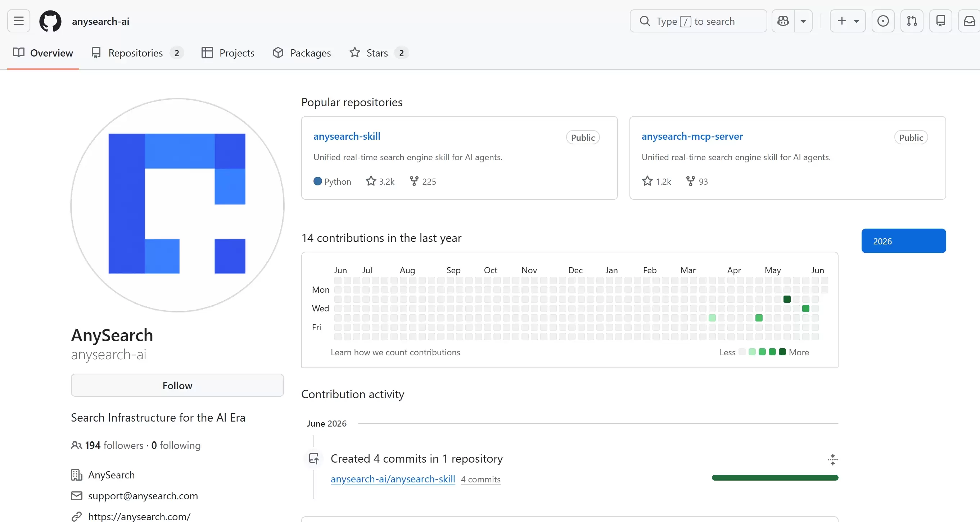Viewport: 980px width, 522px height.
Task: Select the 2026 year filter button
Action: click(904, 241)
